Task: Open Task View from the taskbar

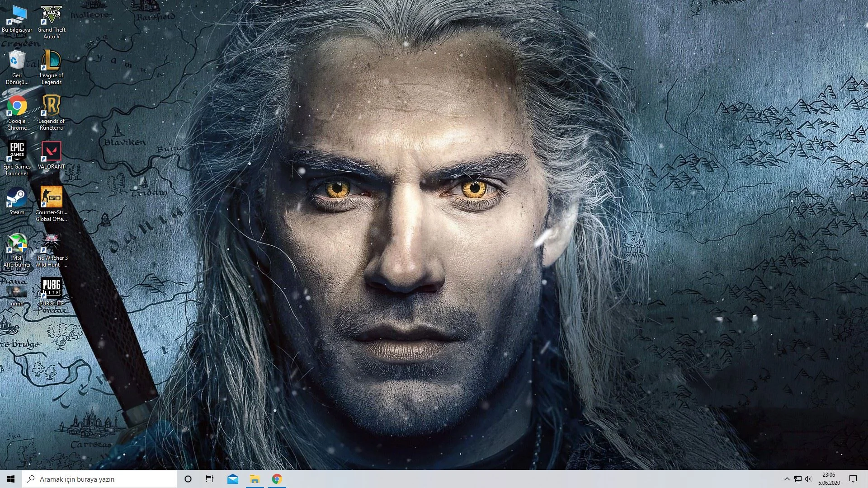Action: (210, 479)
